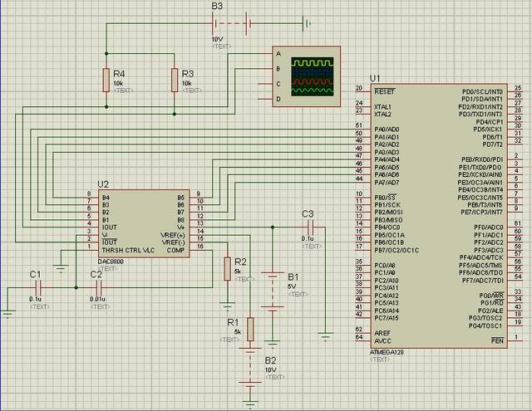Select capacitor C3 symbol
The height and width of the screenshot is (411, 532).
tap(308, 226)
